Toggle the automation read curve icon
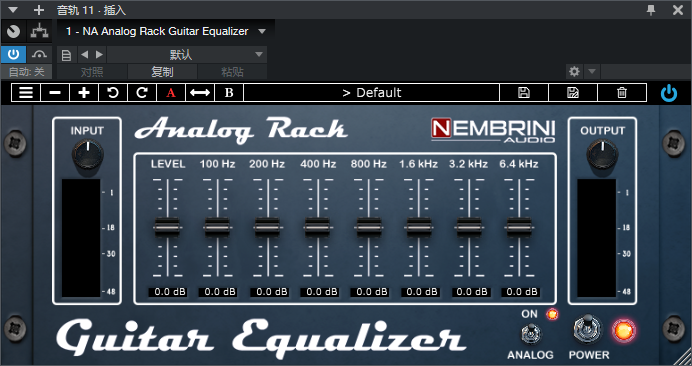The image size is (692, 366). point(40,54)
